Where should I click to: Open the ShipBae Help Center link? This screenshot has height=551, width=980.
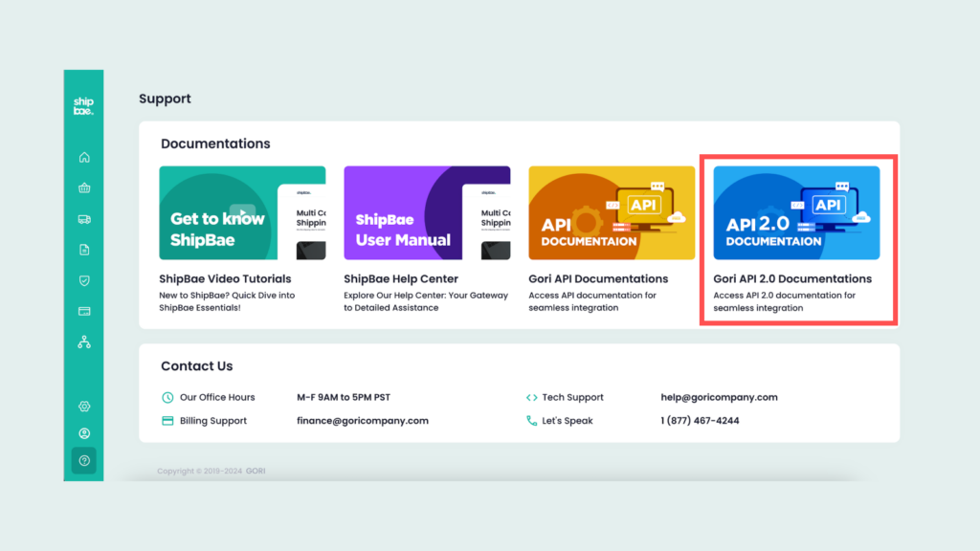(401, 279)
